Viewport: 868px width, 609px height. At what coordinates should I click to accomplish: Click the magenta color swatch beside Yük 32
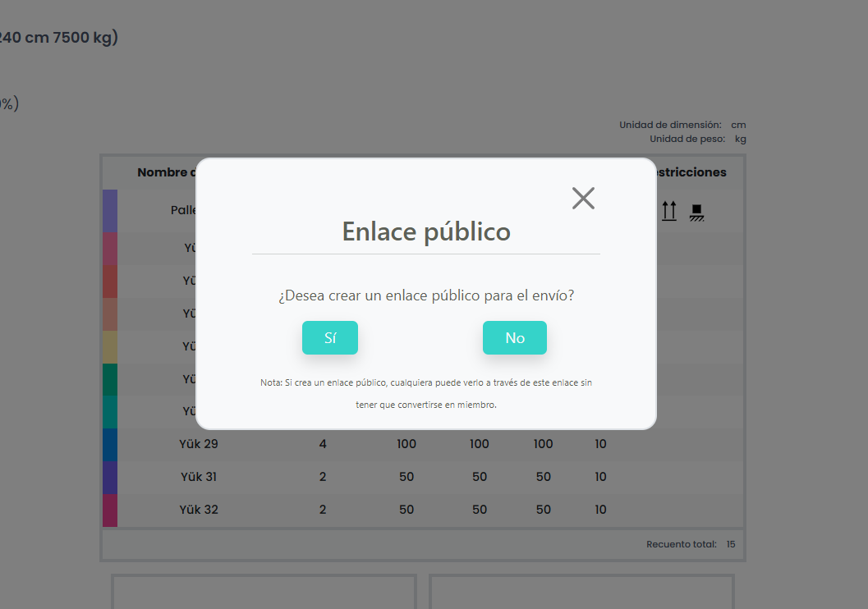point(109,510)
